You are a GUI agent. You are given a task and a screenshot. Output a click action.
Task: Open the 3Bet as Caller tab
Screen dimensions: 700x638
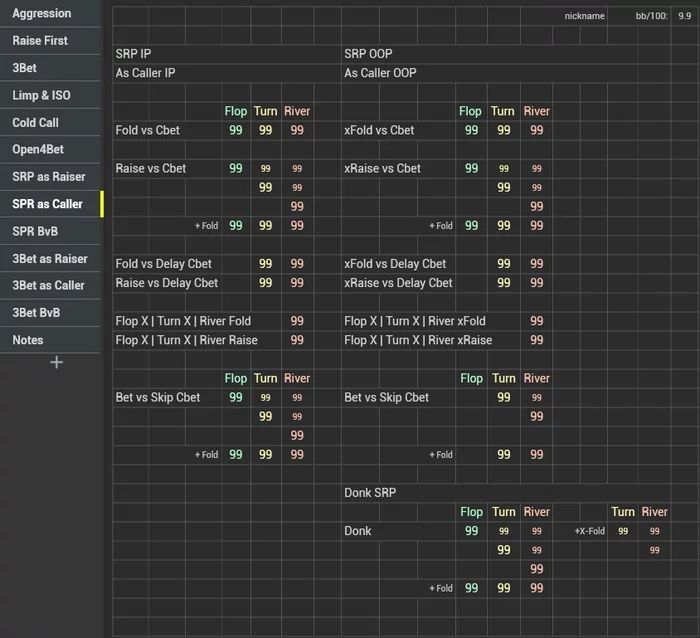coord(48,285)
